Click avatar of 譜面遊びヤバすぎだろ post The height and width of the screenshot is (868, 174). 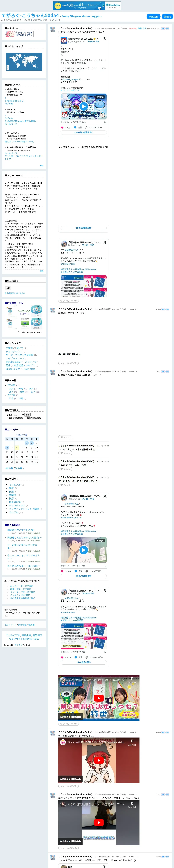click(53, 310)
